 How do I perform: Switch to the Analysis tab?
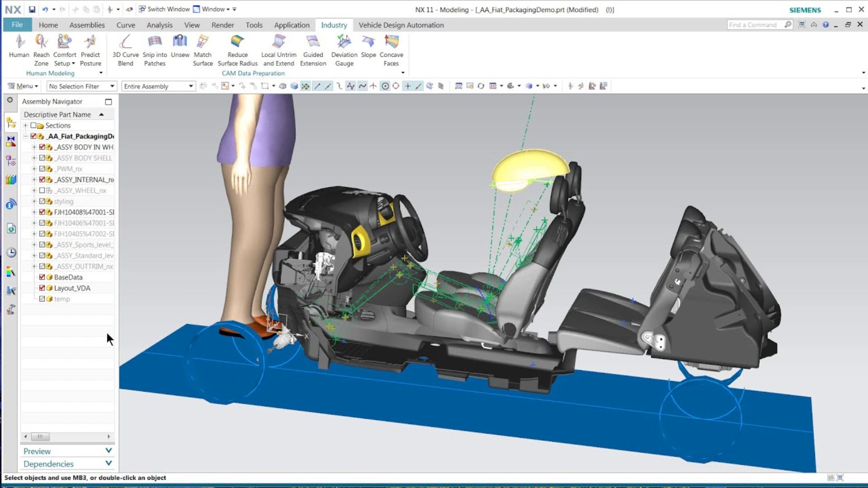tap(159, 25)
